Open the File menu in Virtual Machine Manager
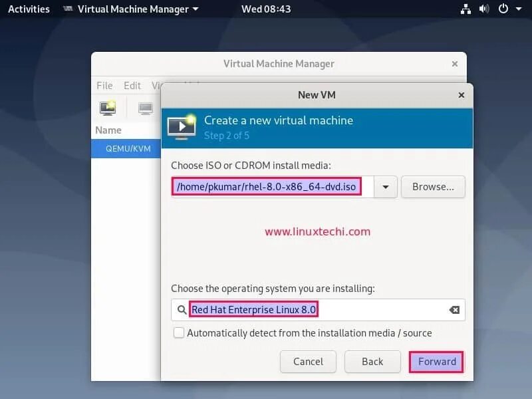532x399 pixels. coord(104,86)
